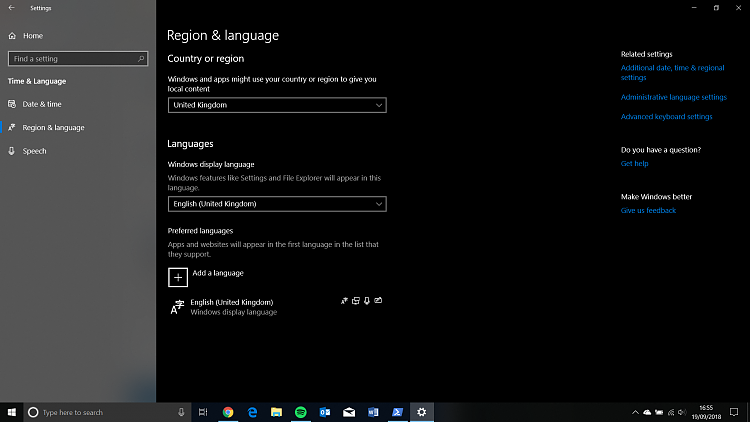Image resolution: width=750 pixels, height=422 pixels.
Task: Click the back arrow in Settings
Action: tap(11, 8)
